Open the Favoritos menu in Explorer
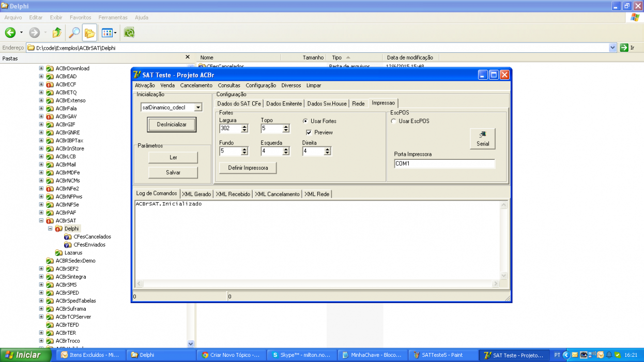 (x=80, y=17)
